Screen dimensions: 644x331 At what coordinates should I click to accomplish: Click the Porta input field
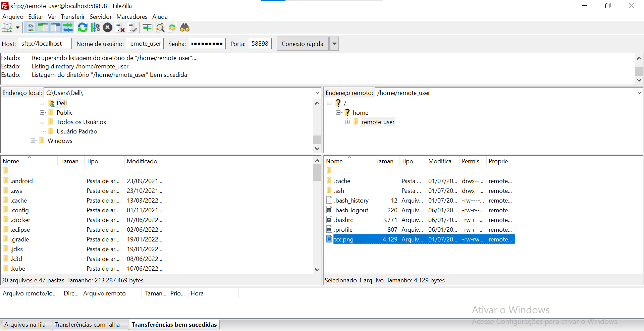pos(260,44)
